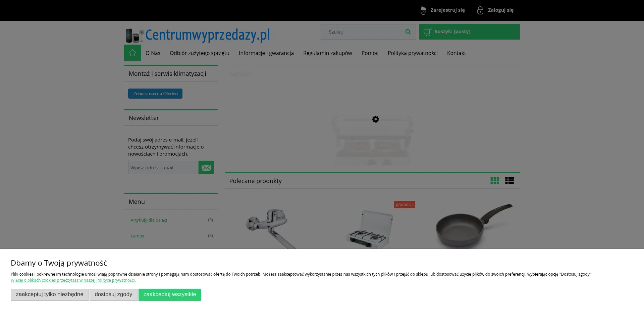Image resolution: width=644 pixels, height=333 pixels.
Task: Submit newsletter with the envelope icon
Action: pyautogui.click(x=206, y=167)
